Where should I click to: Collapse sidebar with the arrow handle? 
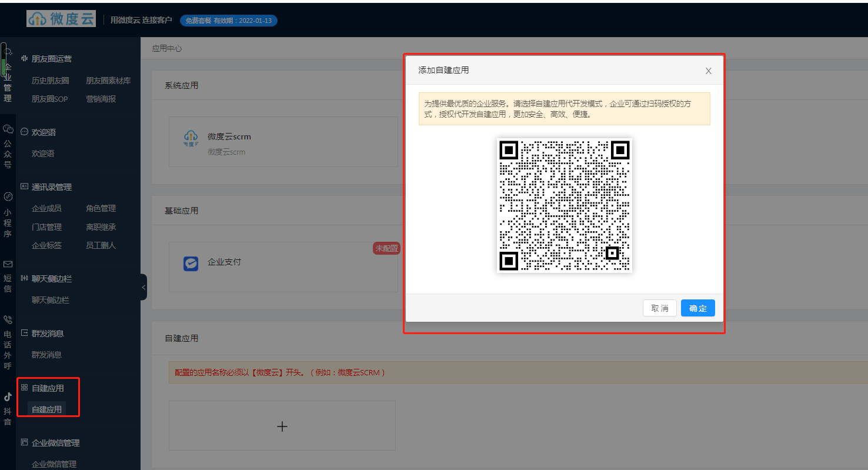(x=143, y=287)
